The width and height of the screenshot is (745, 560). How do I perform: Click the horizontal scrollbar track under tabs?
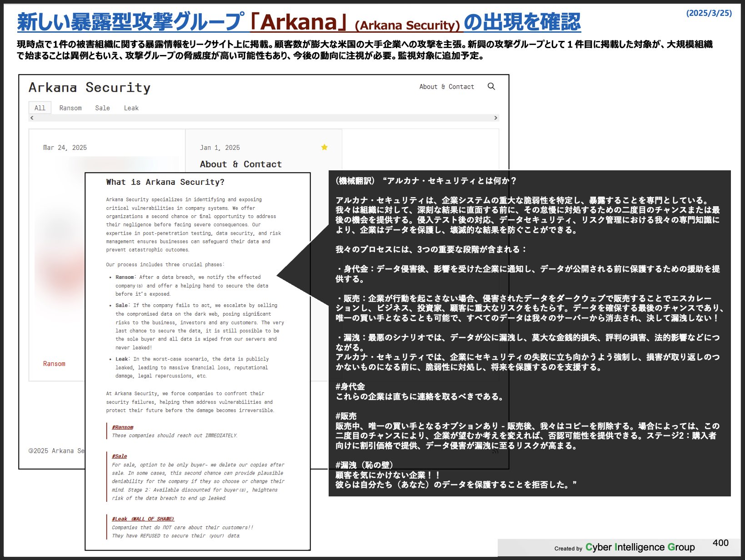(264, 118)
